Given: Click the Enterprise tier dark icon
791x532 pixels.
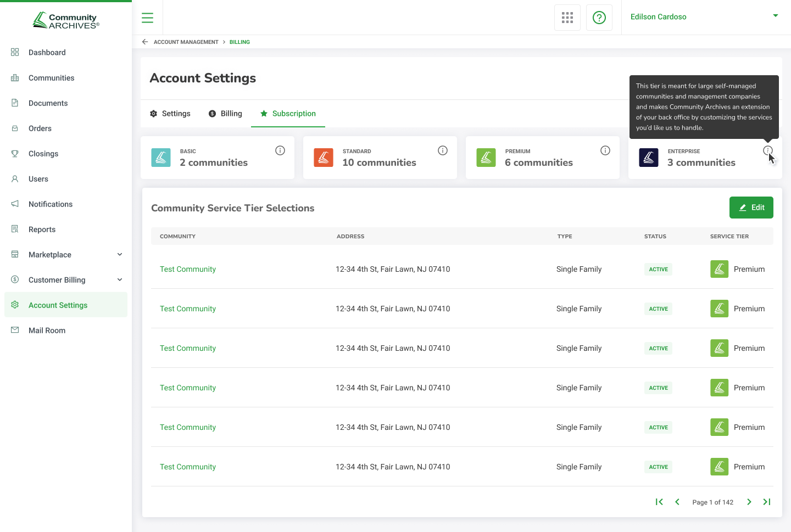Looking at the screenshot, I should (x=649, y=158).
